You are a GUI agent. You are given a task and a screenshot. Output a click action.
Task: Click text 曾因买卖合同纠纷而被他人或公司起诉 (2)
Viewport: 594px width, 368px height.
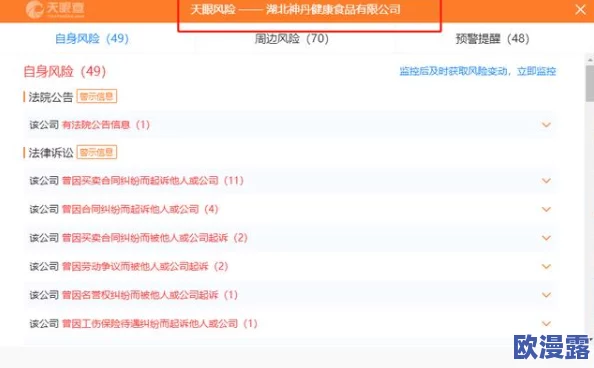pos(155,238)
